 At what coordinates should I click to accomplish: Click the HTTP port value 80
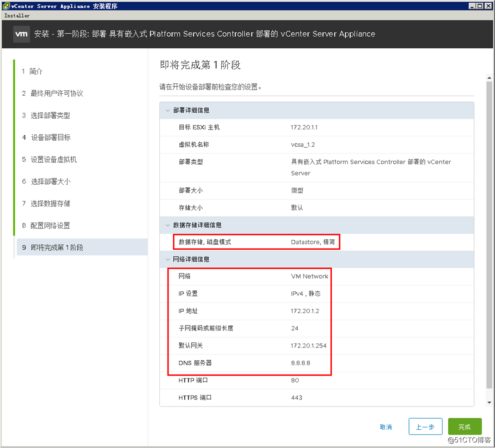[x=295, y=381]
